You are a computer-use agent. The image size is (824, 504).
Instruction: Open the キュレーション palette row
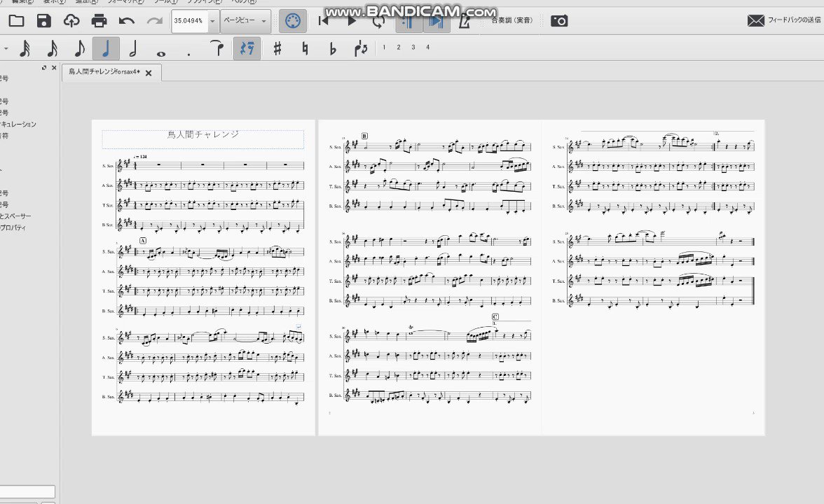(18, 125)
